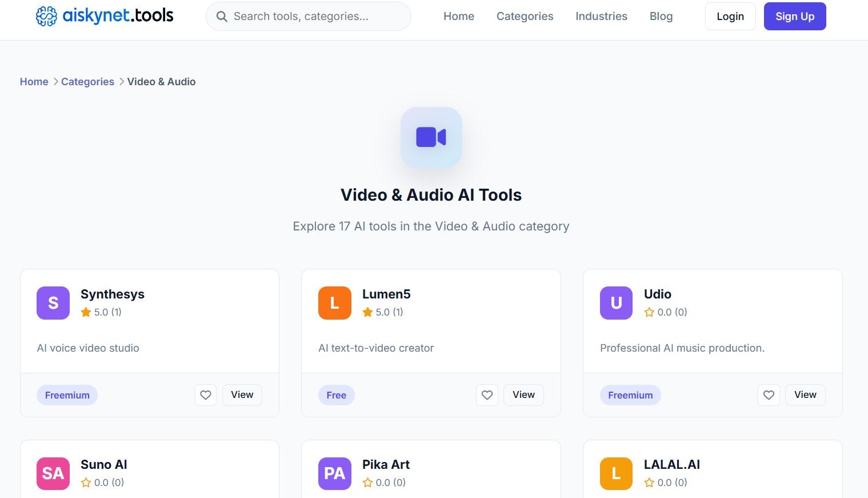Open the Synthesys tool via its View button
Image resolution: width=868 pixels, height=498 pixels.
point(242,395)
